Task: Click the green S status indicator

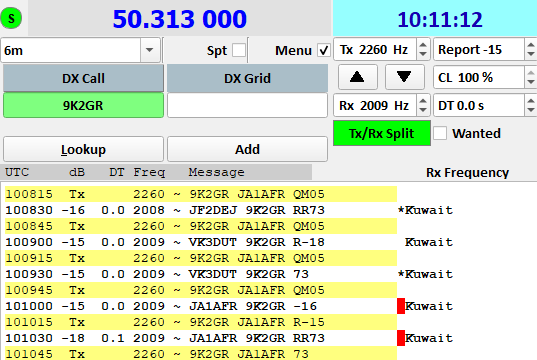Action: [11, 18]
